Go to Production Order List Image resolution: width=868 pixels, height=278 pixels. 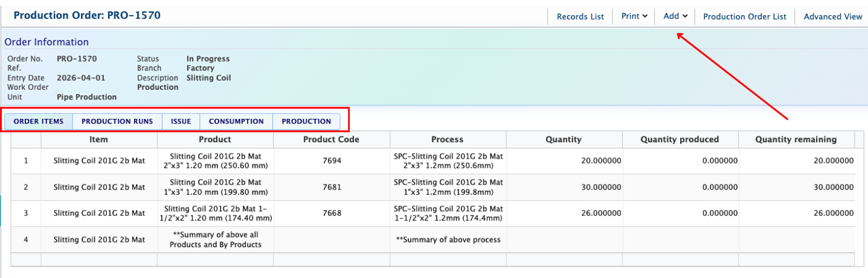745,16
